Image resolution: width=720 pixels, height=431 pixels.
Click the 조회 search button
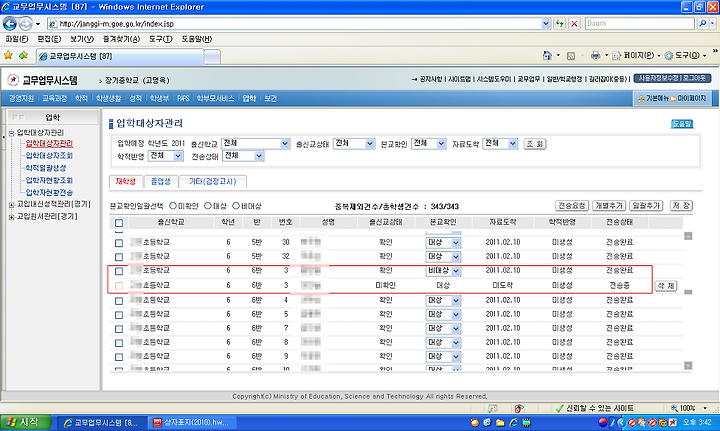[535, 144]
